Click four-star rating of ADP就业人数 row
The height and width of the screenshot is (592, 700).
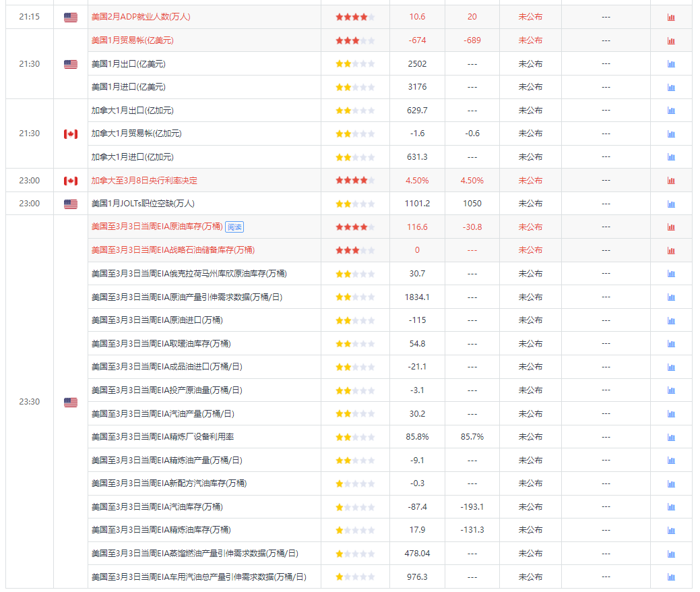(355, 17)
